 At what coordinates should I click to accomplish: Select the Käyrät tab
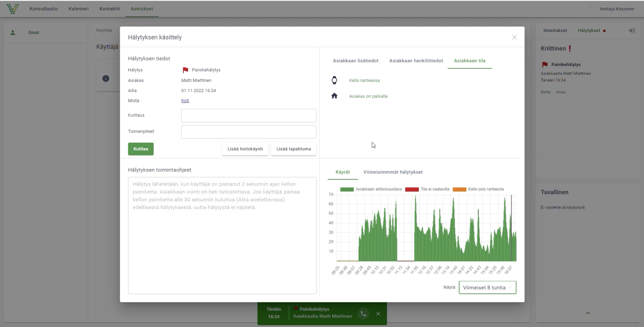pos(343,172)
